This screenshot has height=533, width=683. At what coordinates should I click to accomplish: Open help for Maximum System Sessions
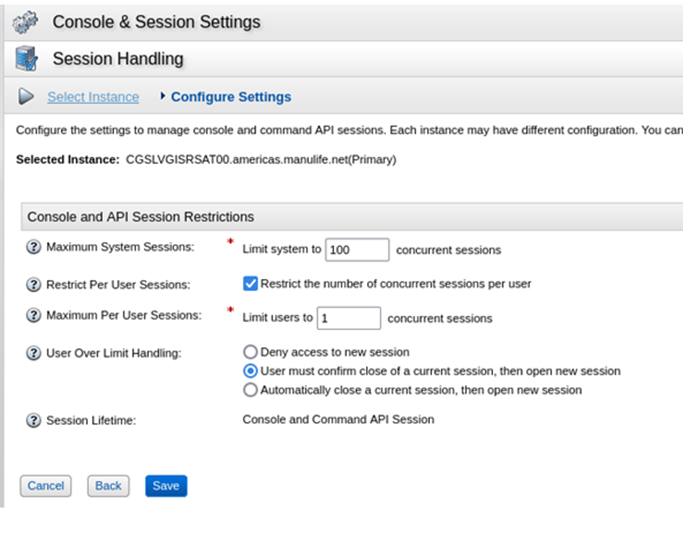[33, 247]
